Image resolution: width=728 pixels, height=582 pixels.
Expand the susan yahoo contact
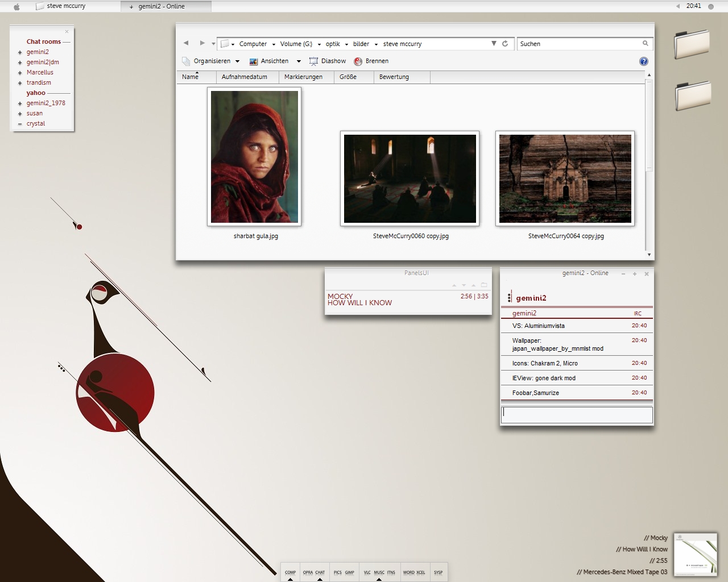click(20, 114)
